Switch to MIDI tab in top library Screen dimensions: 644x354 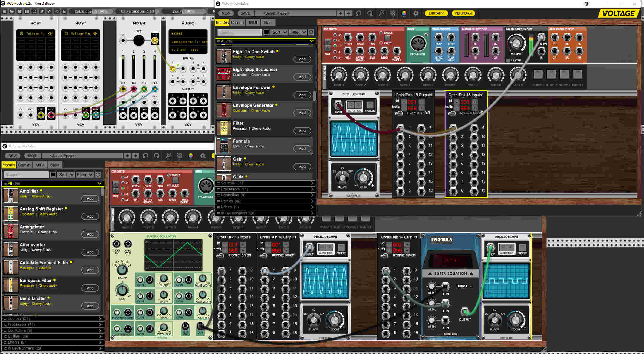click(x=253, y=22)
